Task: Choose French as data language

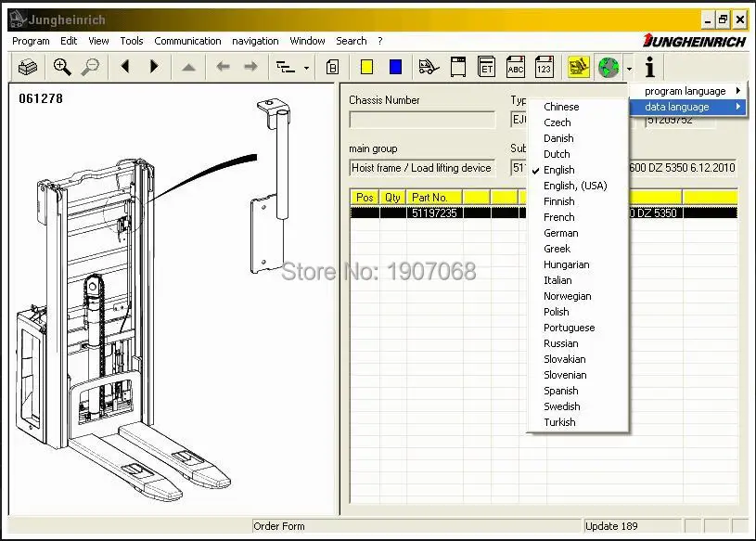Action: point(579,217)
